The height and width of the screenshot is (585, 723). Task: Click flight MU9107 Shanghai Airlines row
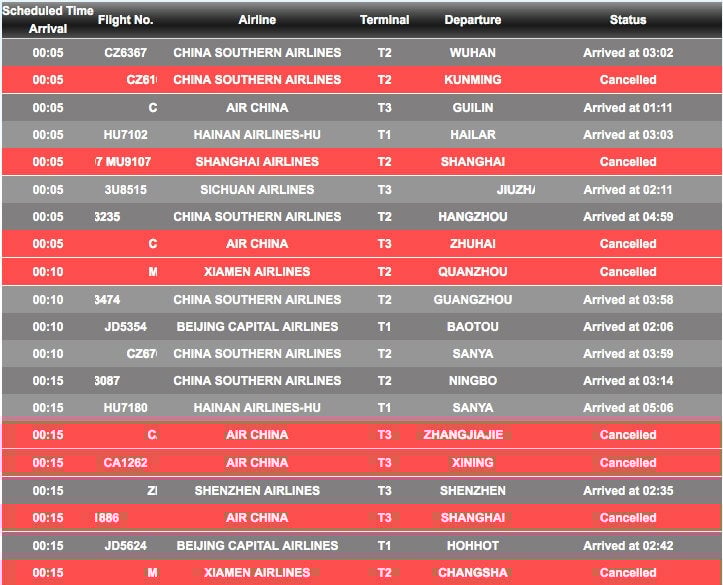pos(362,162)
